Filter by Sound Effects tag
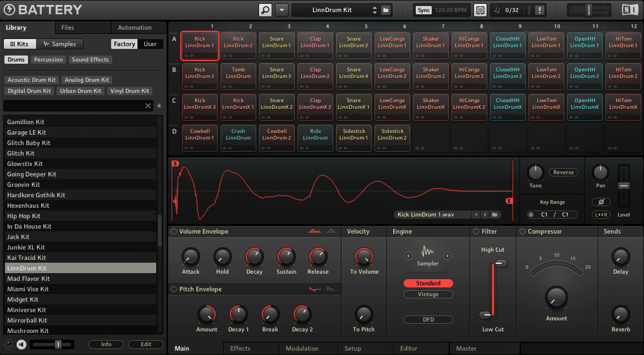The height and width of the screenshot is (355, 644). (90, 59)
